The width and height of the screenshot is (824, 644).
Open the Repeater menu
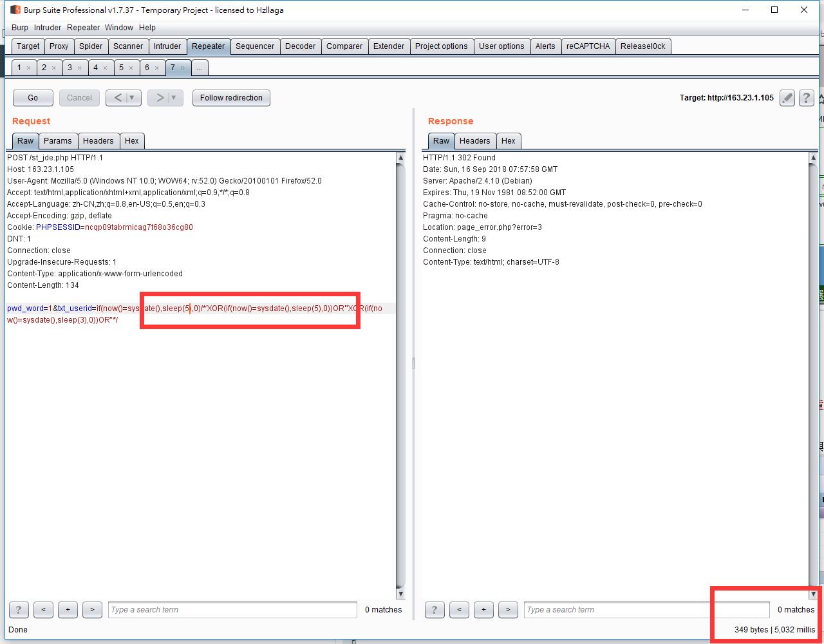(x=84, y=28)
